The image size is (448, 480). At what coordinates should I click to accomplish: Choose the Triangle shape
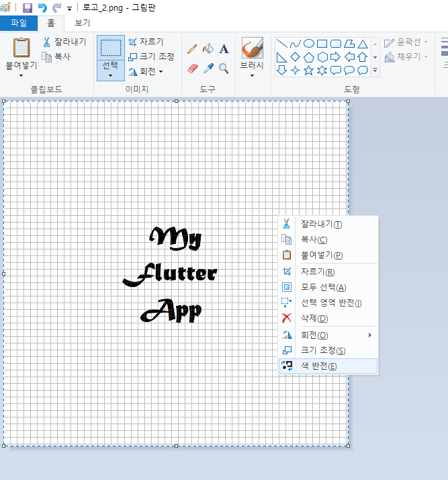(363, 44)
